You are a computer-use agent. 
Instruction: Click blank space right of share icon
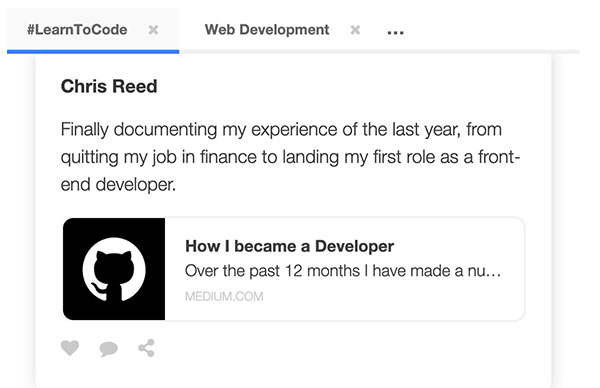click(344, 348)
